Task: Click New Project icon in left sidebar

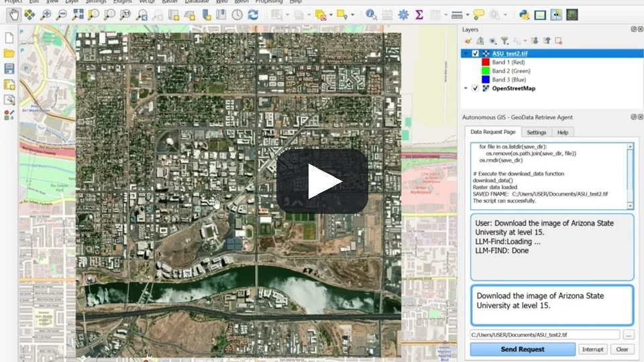Action: coord(9,38)
